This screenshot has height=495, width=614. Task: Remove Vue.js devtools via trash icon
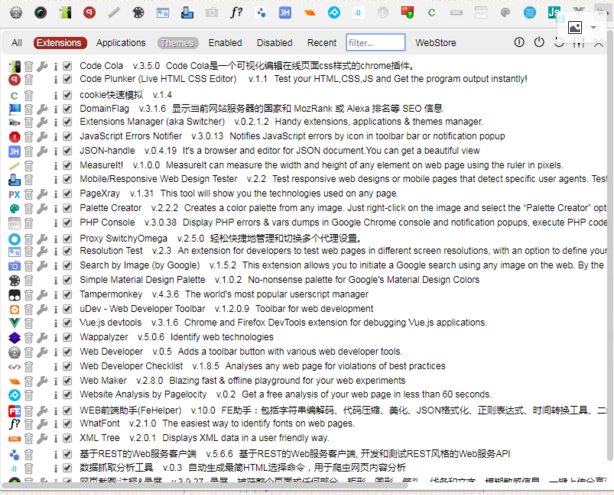[x=29, y=323]
